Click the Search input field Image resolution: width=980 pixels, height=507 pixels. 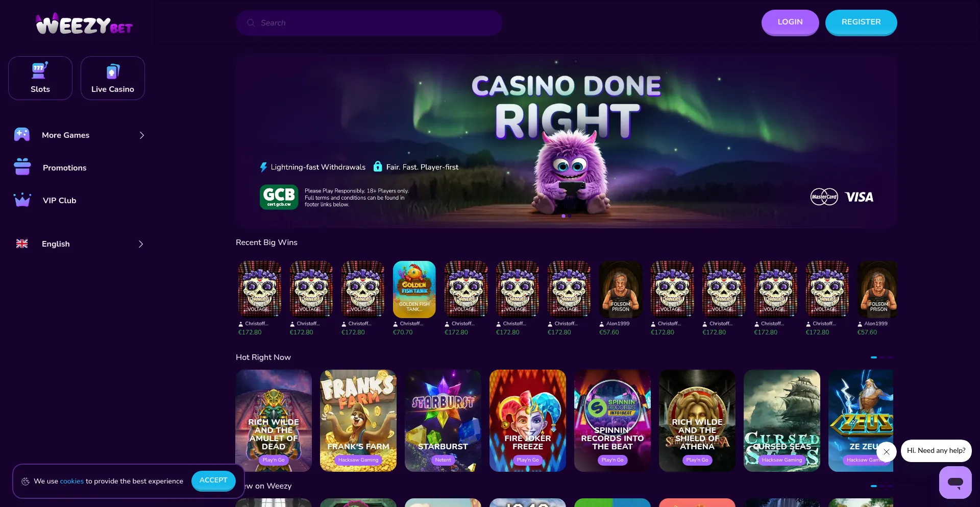[369, 23]
